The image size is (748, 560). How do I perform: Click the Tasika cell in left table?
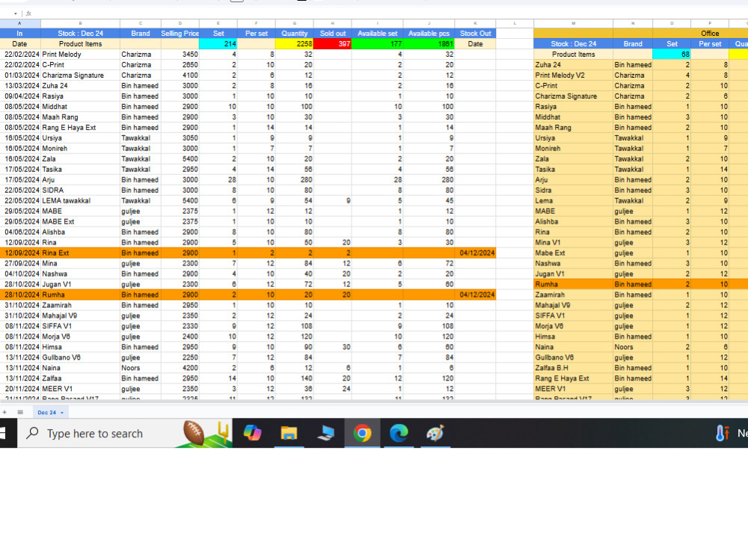[80, 169]
